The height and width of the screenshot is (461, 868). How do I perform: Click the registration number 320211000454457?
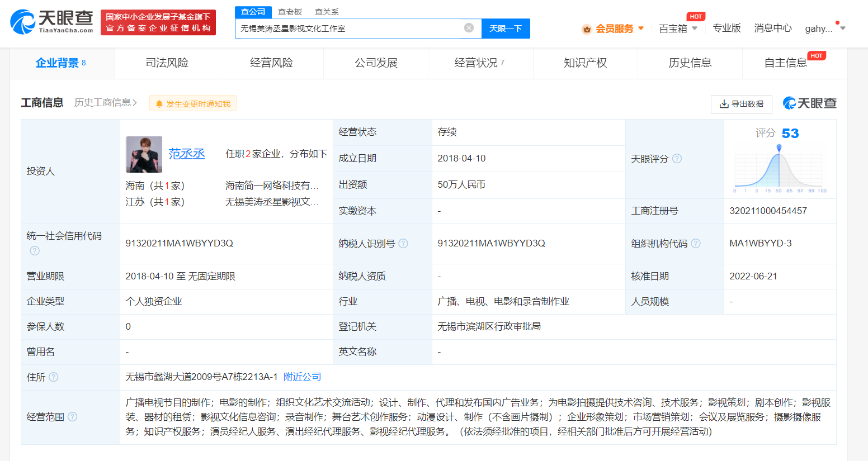(x=768, y=211)
